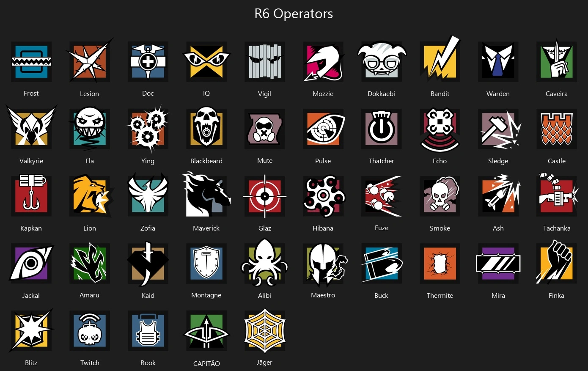
Task: Select the Montagne shield icon
Action: tap(206, 264)
